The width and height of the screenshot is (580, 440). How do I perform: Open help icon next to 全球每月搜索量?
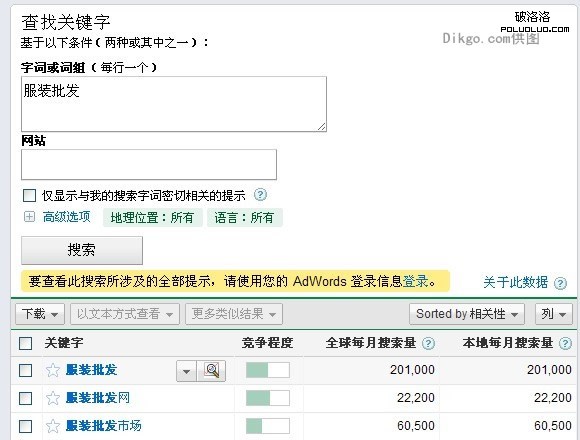(x=428, y=343)
